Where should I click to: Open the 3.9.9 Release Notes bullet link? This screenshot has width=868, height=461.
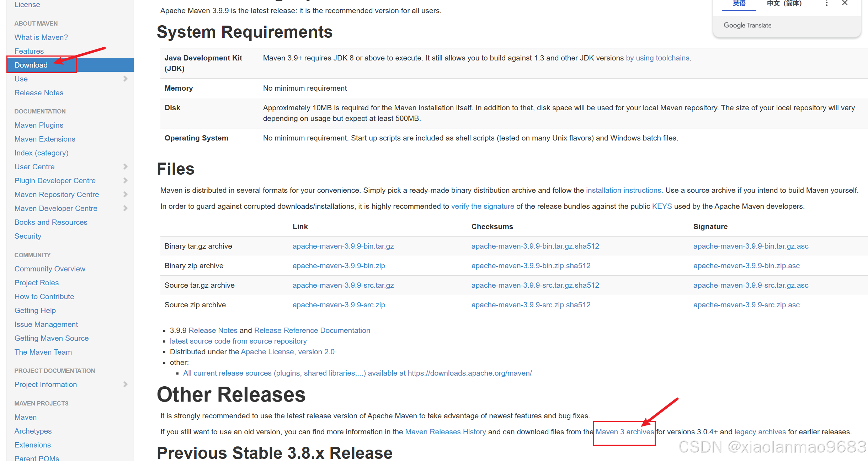coord(213,330)
